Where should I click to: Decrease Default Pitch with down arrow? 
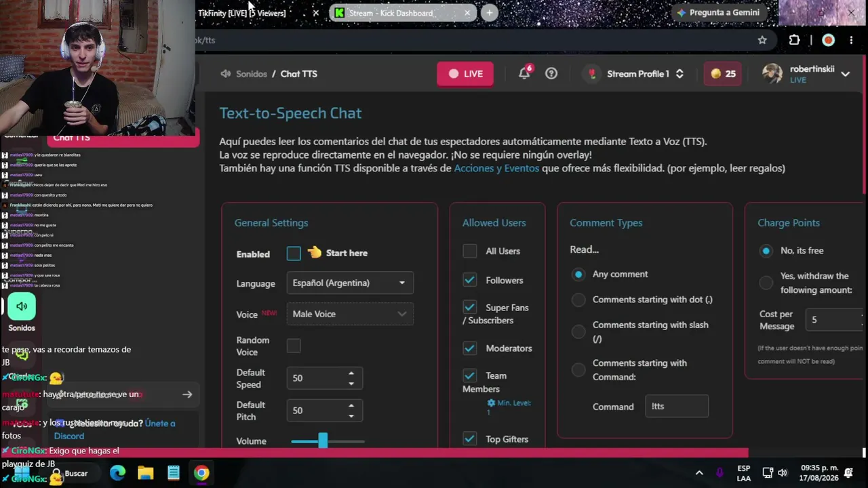pos(351,415)
